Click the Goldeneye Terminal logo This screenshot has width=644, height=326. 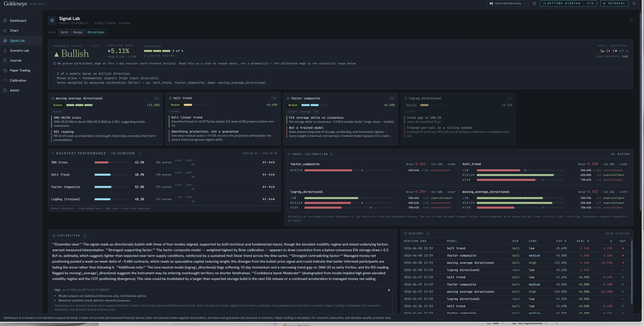(24, 4)
